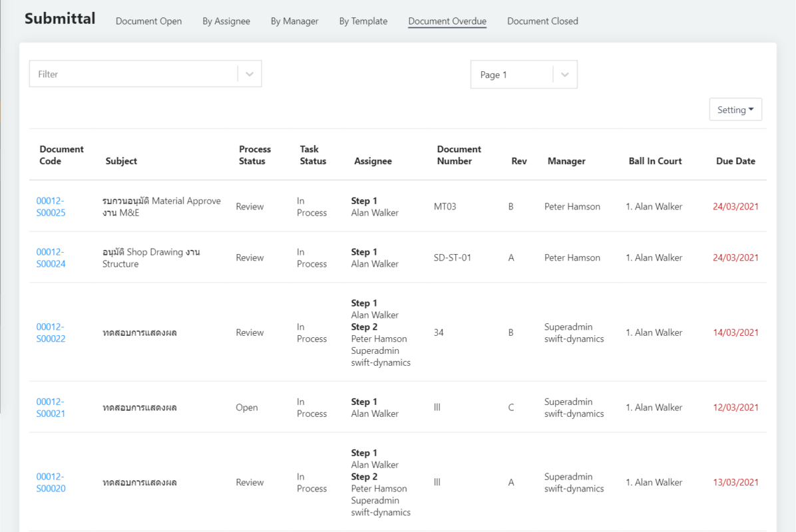
Task: Click the overdue date 24/03/2021 on MT03 row
Action: [735, 206]
